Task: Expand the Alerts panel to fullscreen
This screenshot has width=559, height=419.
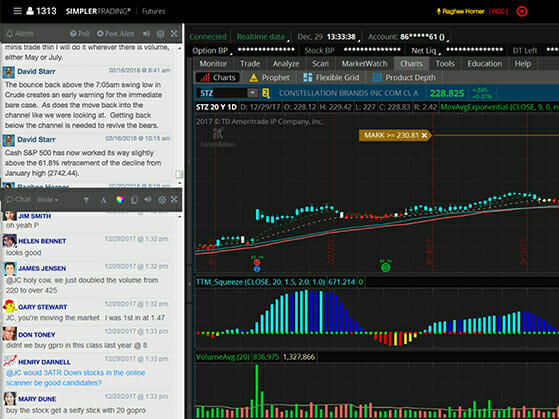Action: [174, 34]
